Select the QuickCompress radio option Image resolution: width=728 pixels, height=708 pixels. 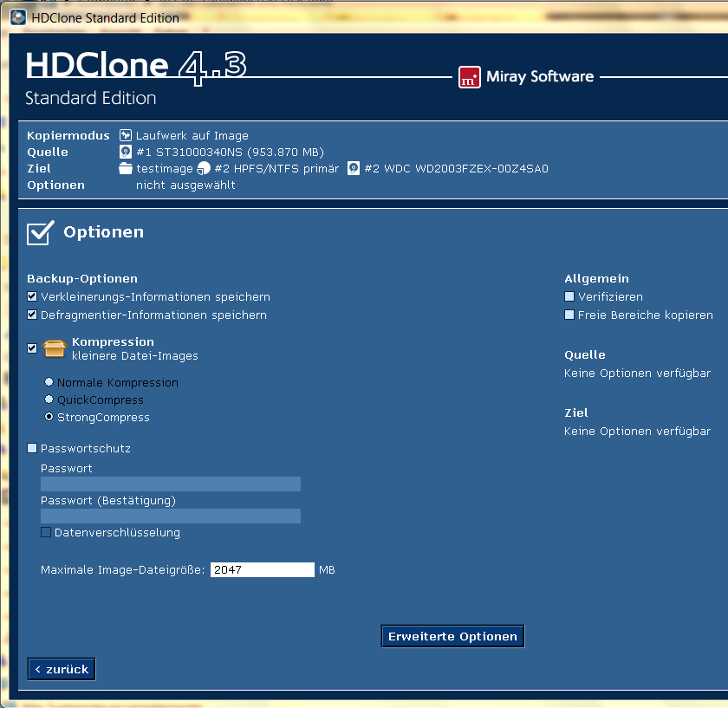point(49,399)
